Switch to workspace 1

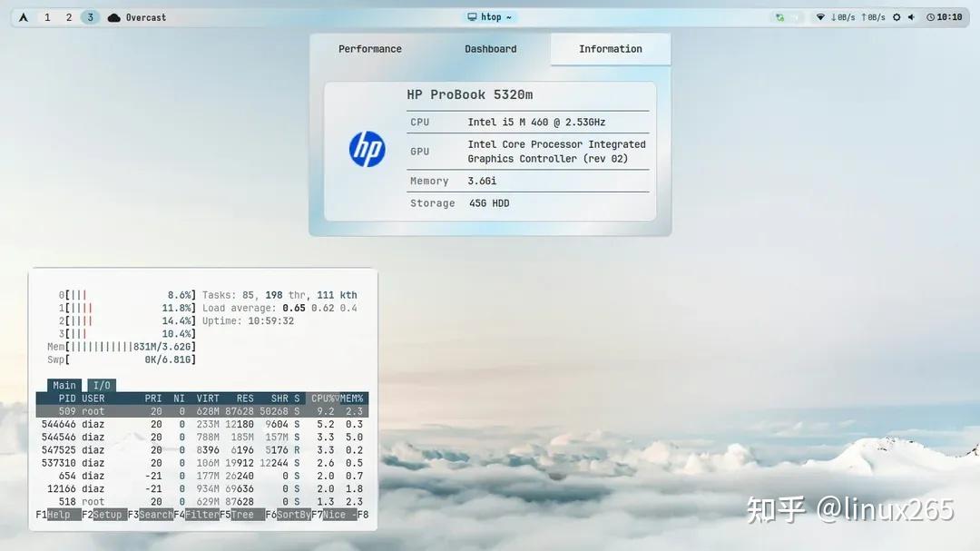coord(47,17)
